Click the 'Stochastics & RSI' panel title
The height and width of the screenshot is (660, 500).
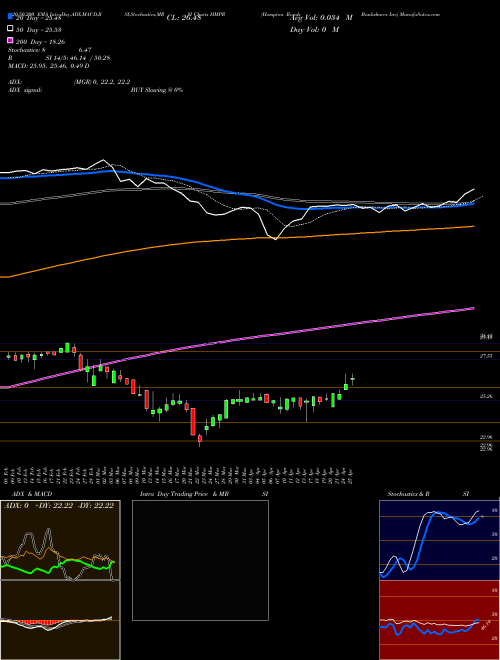(428, 494)
